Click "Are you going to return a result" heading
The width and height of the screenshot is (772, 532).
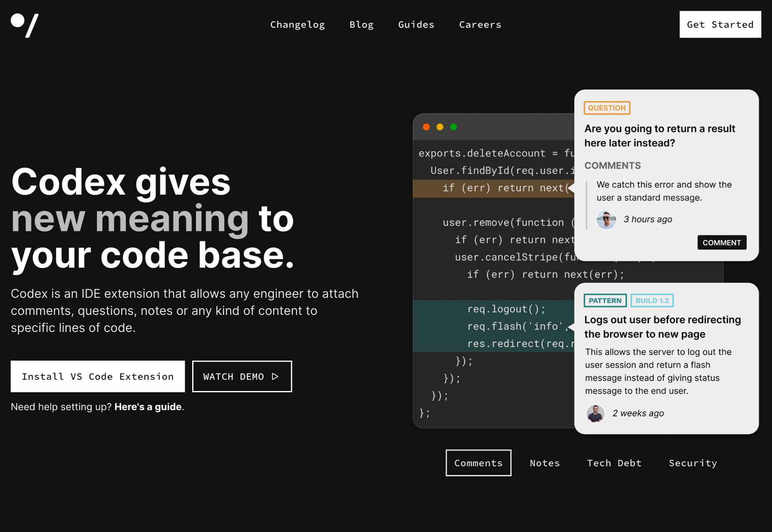tap(660, 136)
